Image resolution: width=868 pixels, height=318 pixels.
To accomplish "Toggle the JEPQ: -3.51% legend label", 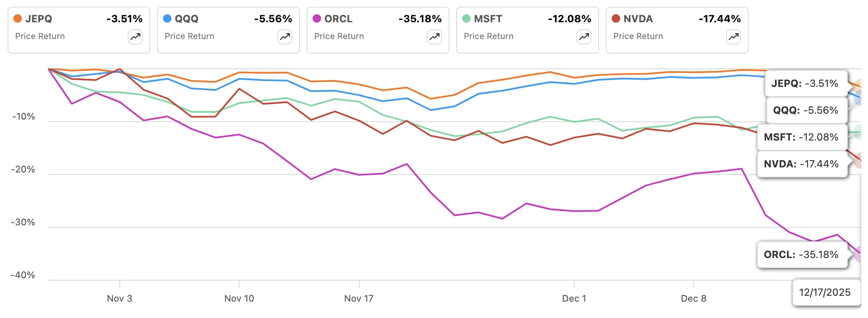I will click(x=805, y=83).
